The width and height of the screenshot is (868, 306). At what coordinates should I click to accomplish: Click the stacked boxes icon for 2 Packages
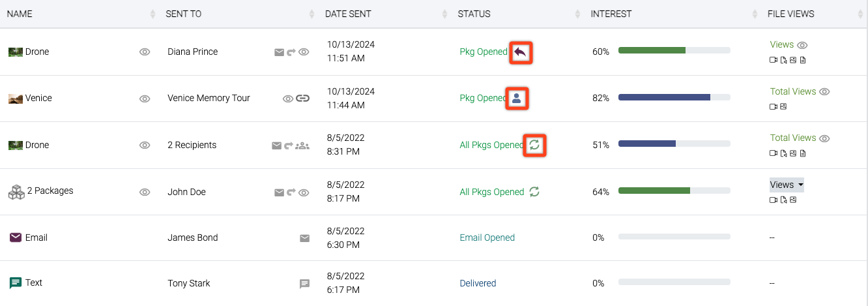point(16,192)
